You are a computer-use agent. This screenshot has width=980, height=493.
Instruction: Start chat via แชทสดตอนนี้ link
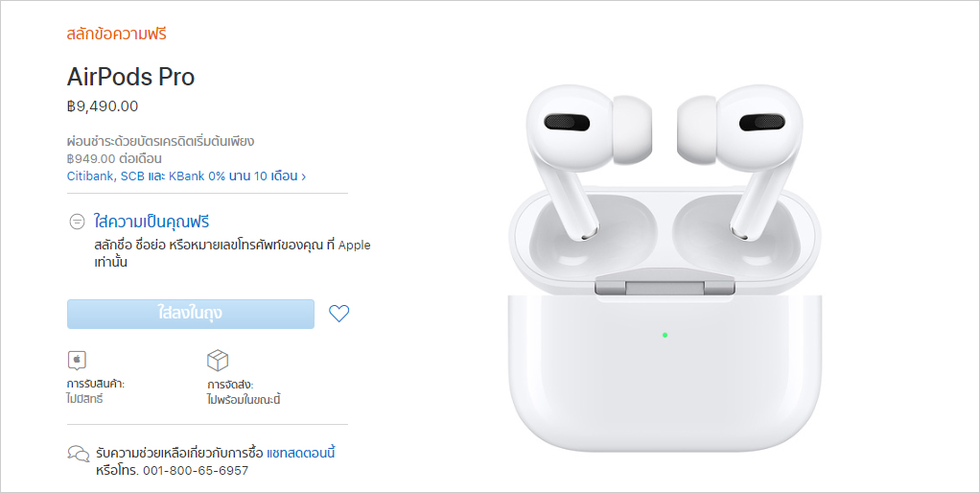(x=301, y=453)
